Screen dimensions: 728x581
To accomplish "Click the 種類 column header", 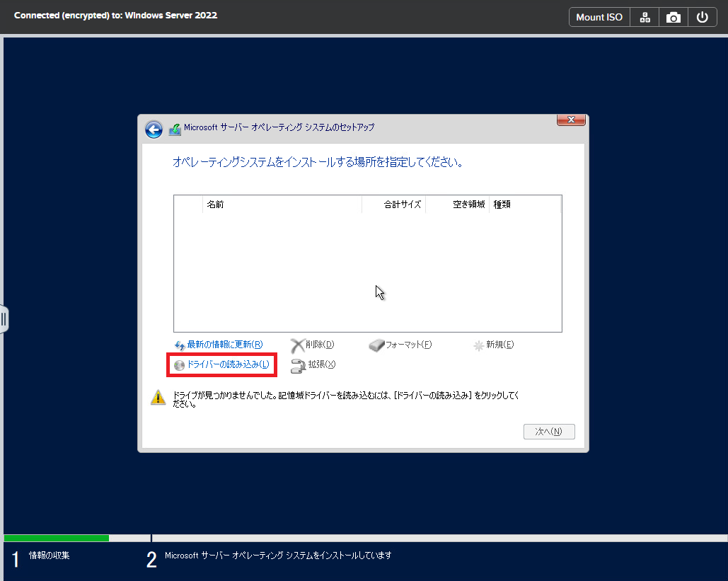I will (525, 205).
